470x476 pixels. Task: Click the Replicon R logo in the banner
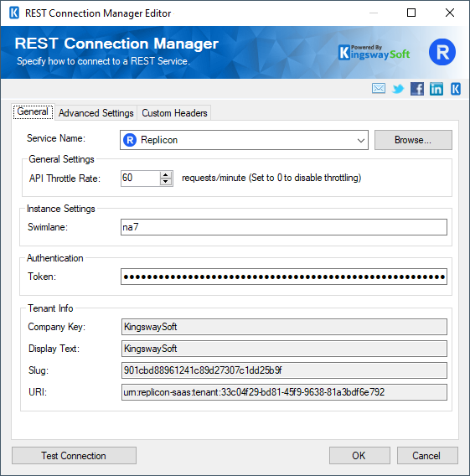pyautogui.click(x=442, y=52)
